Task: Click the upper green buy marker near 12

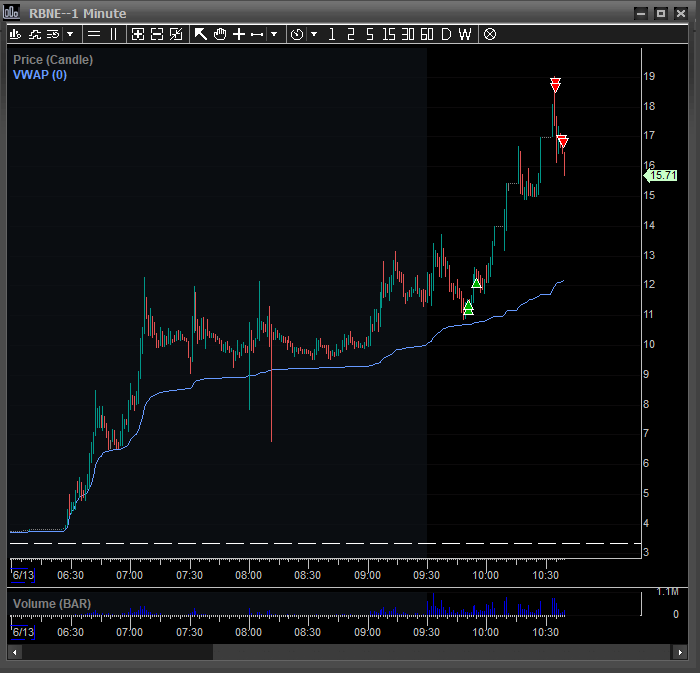Action: tap(476, 283)
